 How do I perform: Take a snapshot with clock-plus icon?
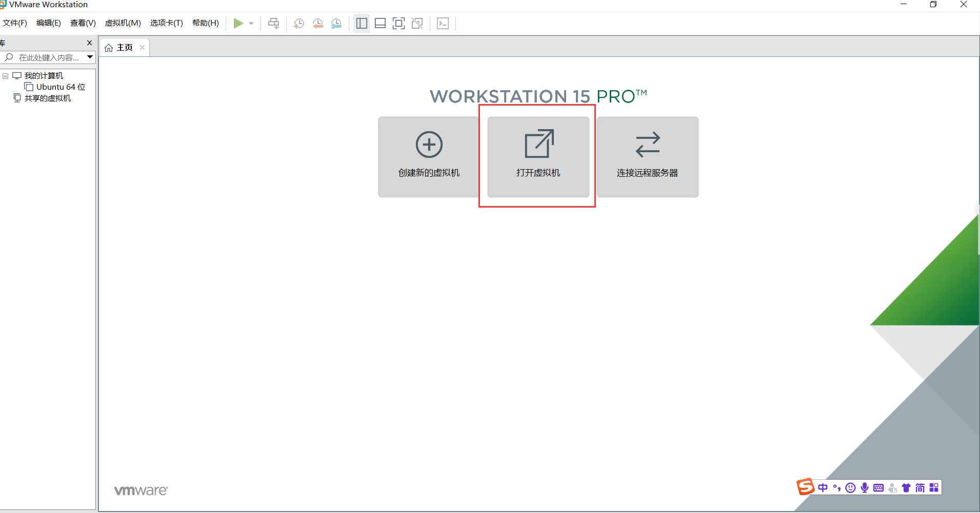299,24
